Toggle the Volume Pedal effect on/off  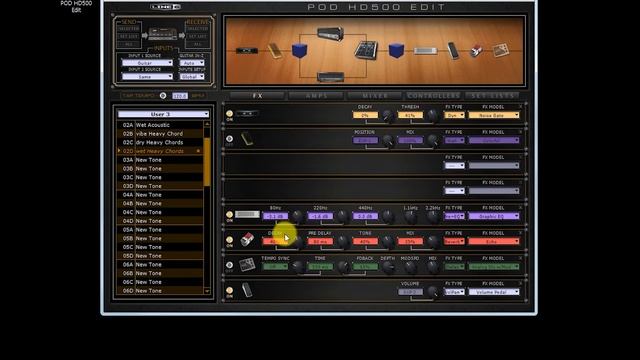pyautogui.click(x=229, y=290)
